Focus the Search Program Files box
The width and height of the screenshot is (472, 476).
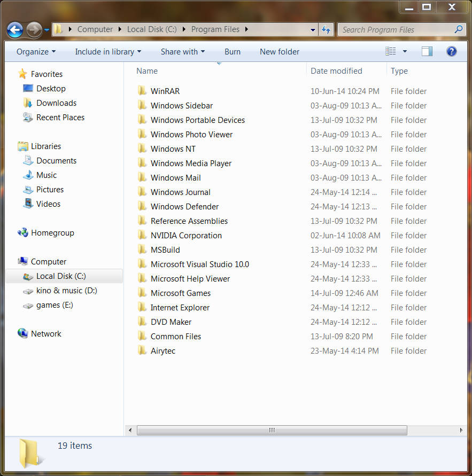coord(401,29)
